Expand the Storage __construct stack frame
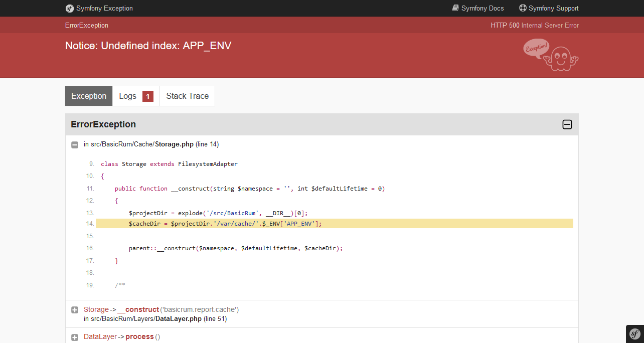The height and width of the screenshot is (343, 644). 74,309
